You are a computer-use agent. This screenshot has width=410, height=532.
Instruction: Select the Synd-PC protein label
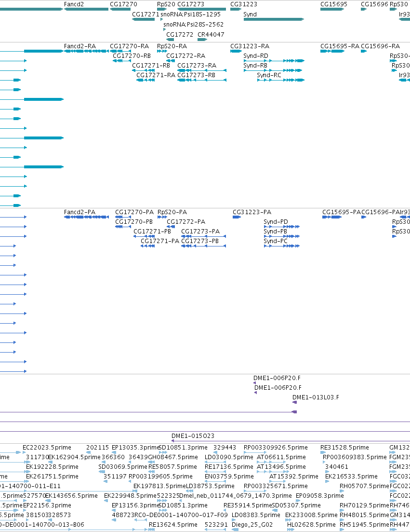tap(276, 241)
